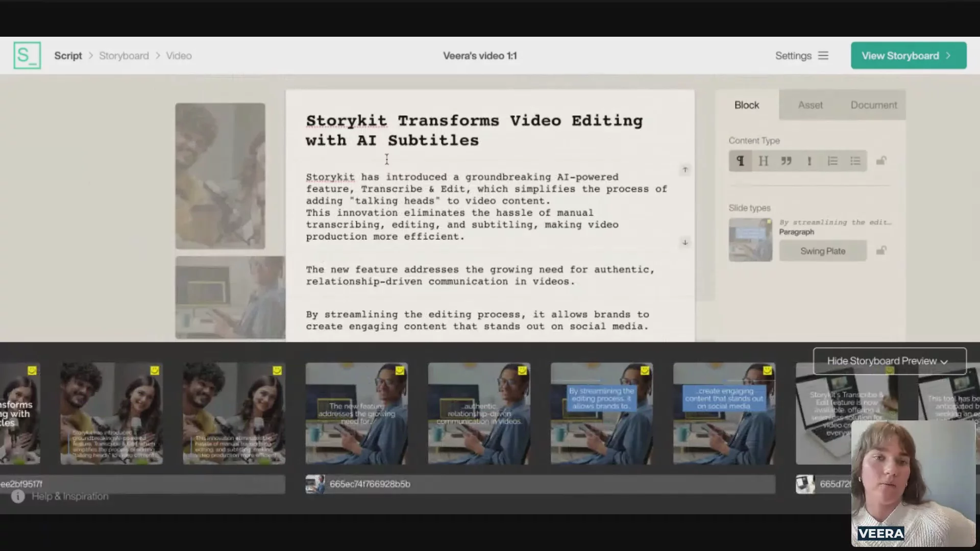The height and width of the screenshot is (551, 980).
Task: Click smiley badge on 'By streamlining' slide
Action: tap(645, 370)
